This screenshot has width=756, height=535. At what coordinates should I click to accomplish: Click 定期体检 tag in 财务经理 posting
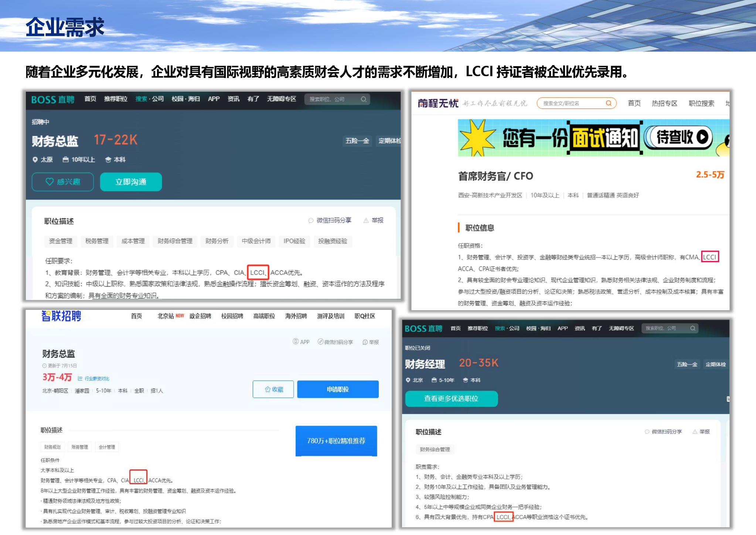pyautogui.click(x=716, y=364)
